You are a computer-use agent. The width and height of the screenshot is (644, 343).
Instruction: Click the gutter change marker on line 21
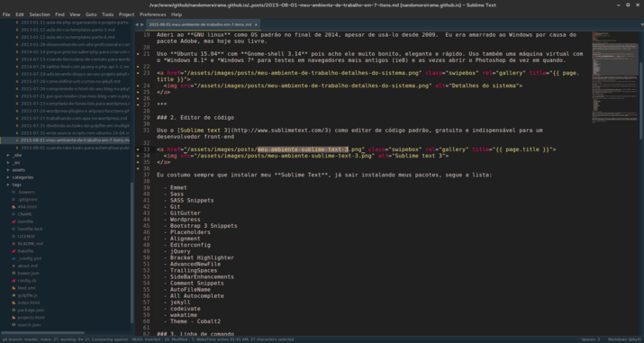[x=138, y=54]
